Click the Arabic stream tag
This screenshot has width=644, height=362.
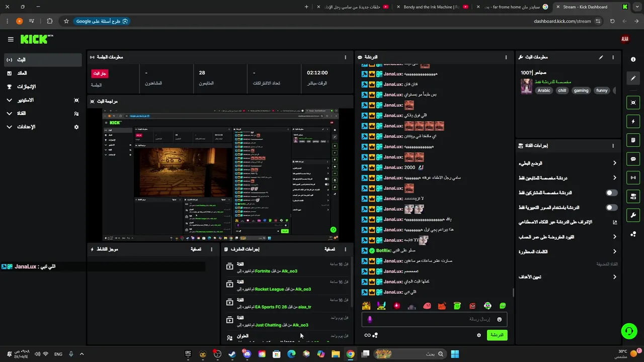coord(544,90)
